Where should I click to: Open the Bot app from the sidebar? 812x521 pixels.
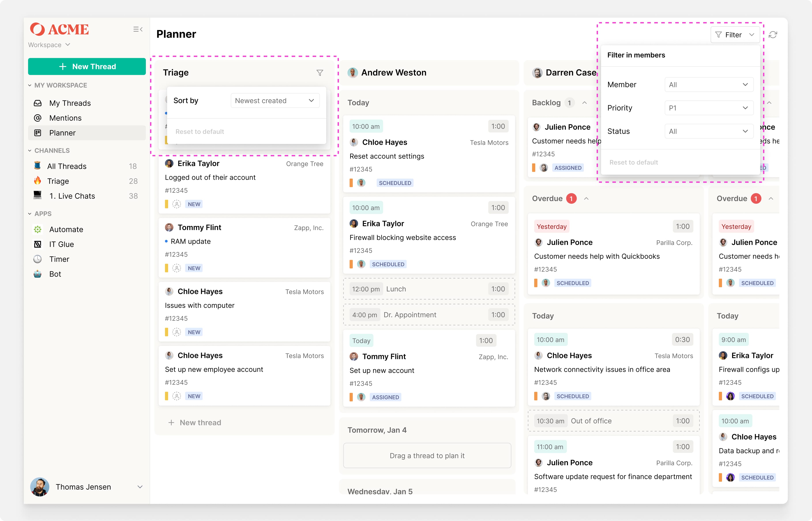tap(55, 274)
